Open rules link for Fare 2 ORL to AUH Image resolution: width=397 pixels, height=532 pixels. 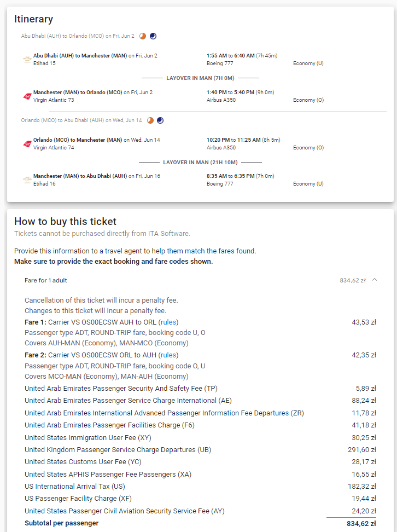168,355
